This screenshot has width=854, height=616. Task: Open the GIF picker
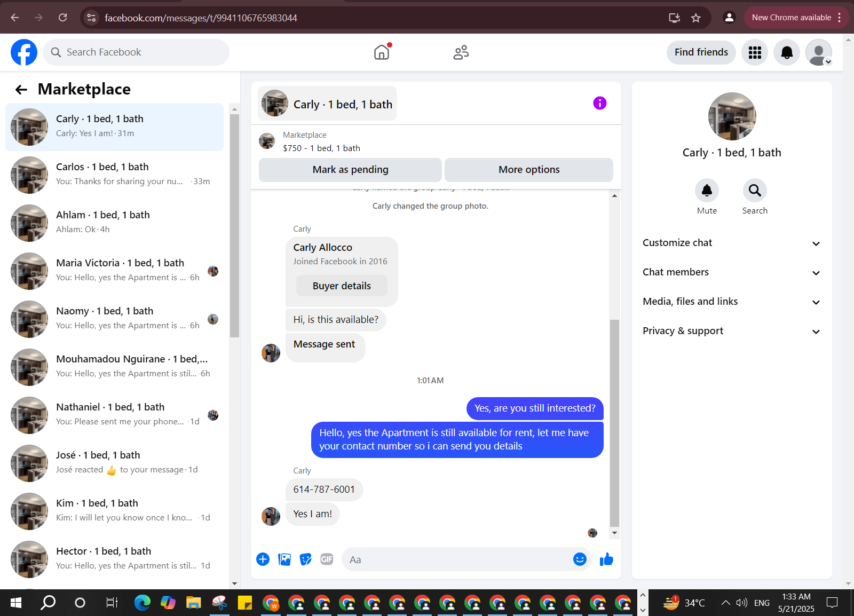[x=327, y=559]
